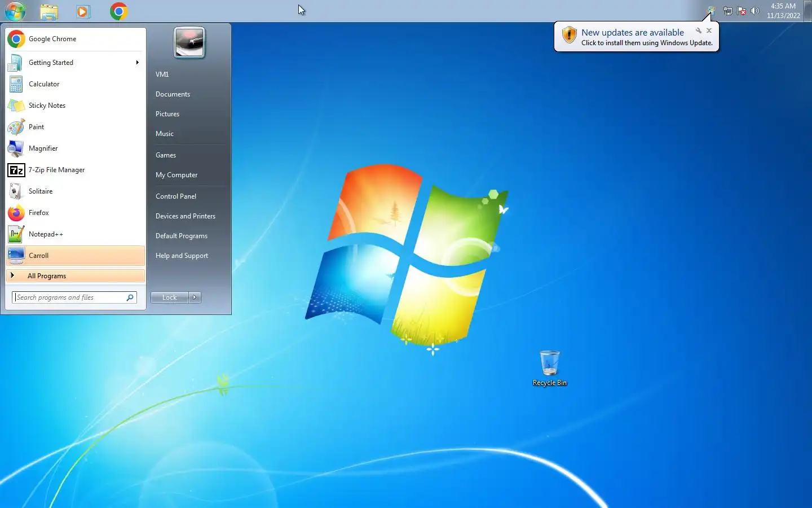Open Action Center flag icon

742,11
